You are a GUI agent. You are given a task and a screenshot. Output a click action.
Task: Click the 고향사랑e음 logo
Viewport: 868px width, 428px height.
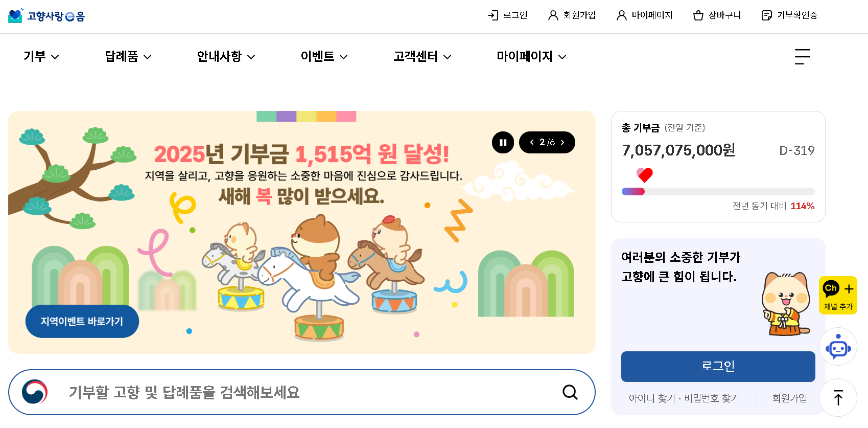[x=46, y=16]
